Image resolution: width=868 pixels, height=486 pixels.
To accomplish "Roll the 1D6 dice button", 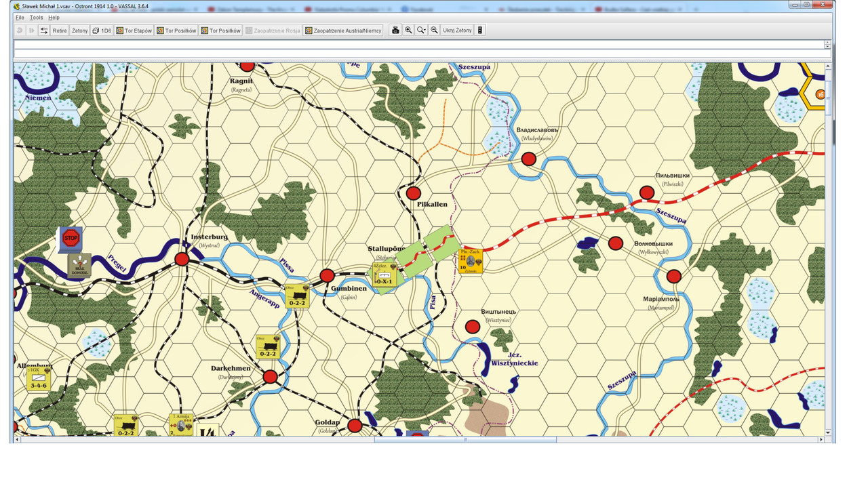I will pyautogui.click(x=102, y=31).
